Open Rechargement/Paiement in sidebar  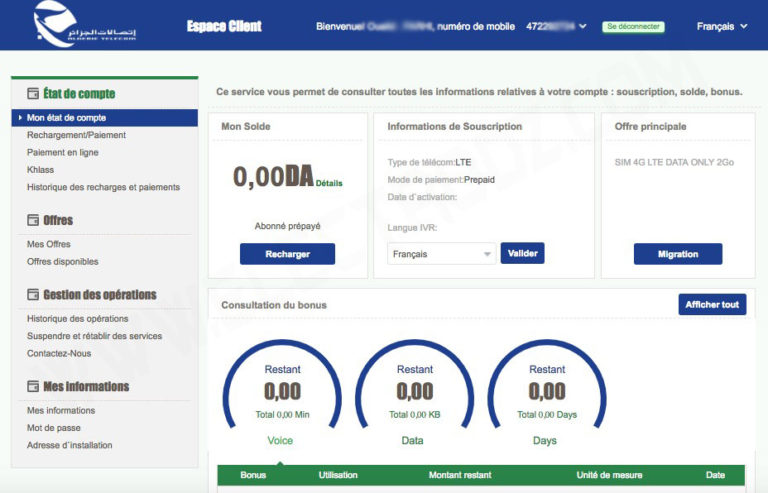[x=76, y=135]
